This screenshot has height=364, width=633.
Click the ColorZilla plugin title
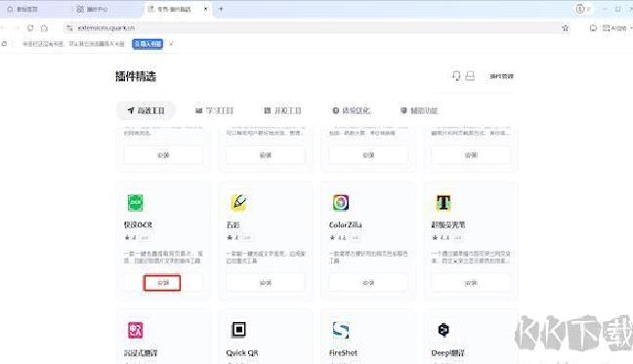pyautogui.click(x=345, y=224)
